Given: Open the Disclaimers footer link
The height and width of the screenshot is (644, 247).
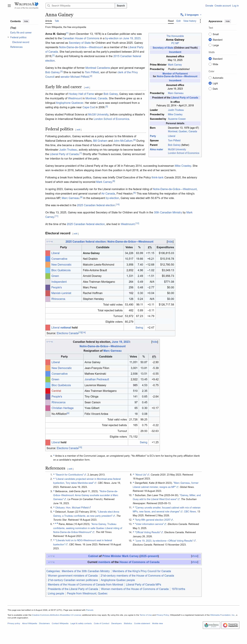Looking at the screenshot, I should [44, 624].
